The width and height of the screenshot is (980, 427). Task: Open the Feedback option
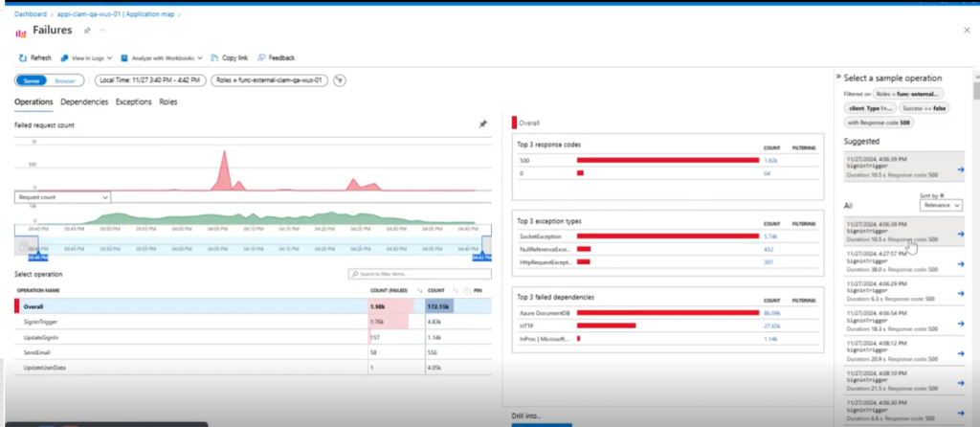(277, 57)
